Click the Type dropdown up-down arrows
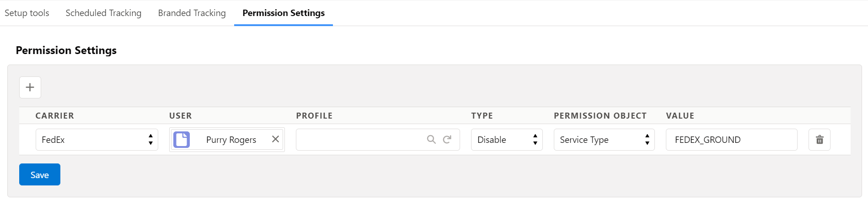The height and width of the screenshot is (201, 868). click(535, 140)
